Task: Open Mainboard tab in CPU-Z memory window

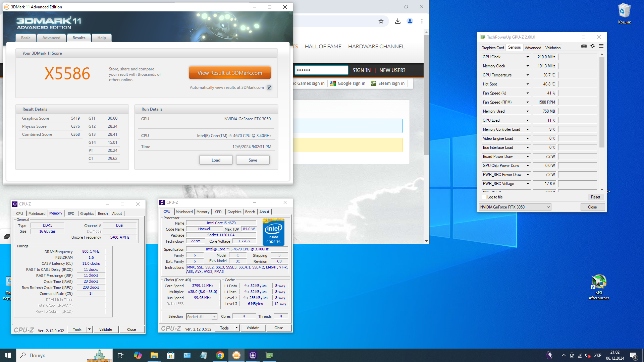Action: 37,214
